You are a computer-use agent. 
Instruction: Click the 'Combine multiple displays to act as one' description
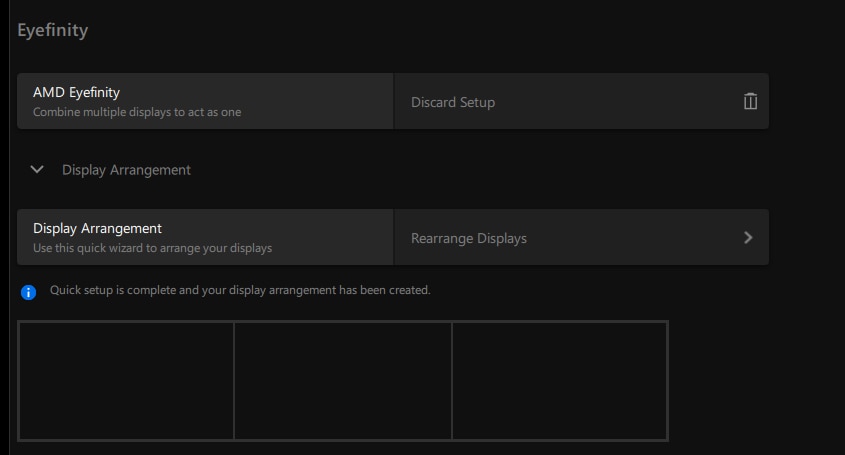[137, 112]
